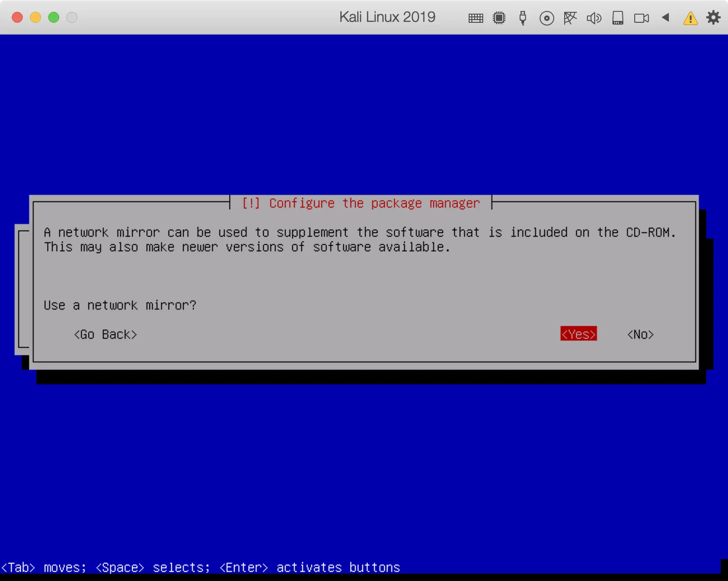The width and height of the screenshot is (728, 581).
Task: Choose <No> to skip network mirror
Action: [x=640, y=334]
